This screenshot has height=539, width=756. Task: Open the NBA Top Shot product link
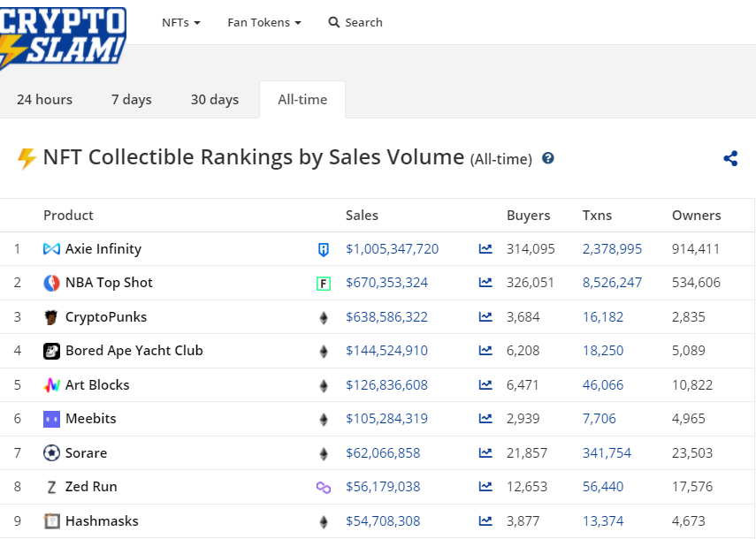109,283
